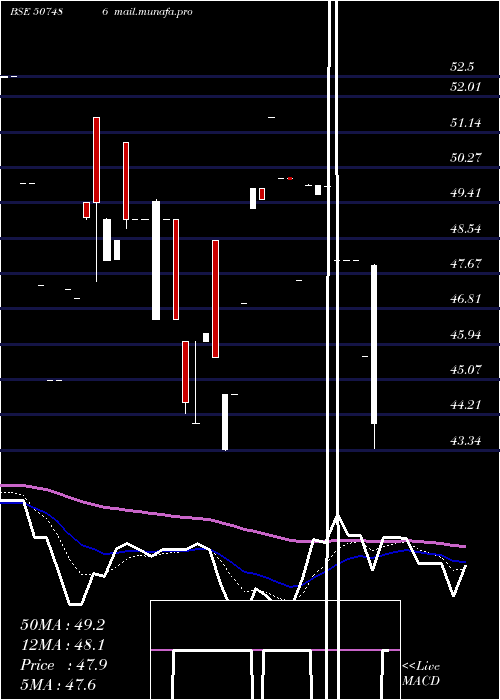Click the 44.21 price level label
The image size is (500, 700).
click(466, 405)
